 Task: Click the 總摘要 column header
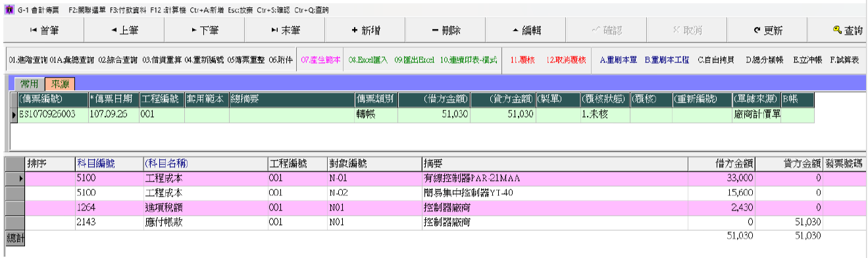tap(292, 99)
